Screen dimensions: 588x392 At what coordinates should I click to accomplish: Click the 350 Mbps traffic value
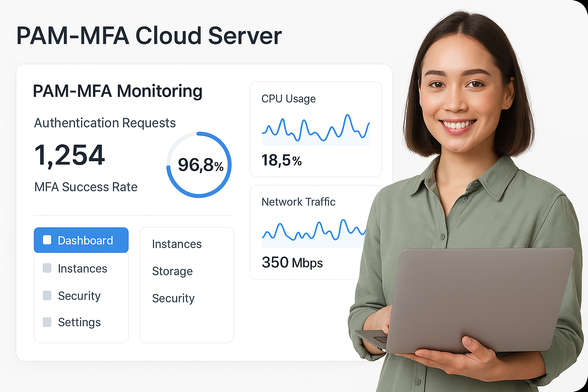[292, 263]
